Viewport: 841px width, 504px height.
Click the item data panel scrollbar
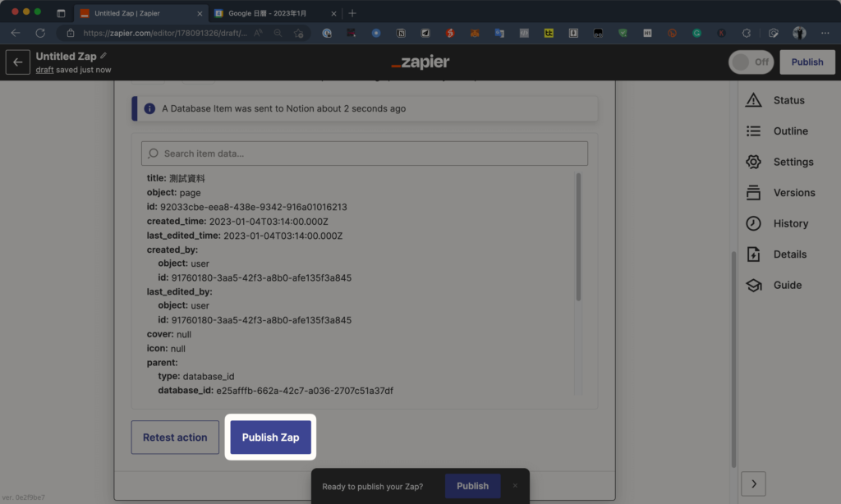[x=578, y=236]
